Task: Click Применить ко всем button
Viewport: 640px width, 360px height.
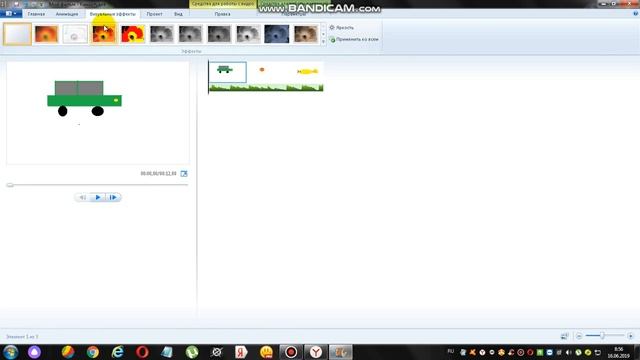Action: tap(354, 39)
